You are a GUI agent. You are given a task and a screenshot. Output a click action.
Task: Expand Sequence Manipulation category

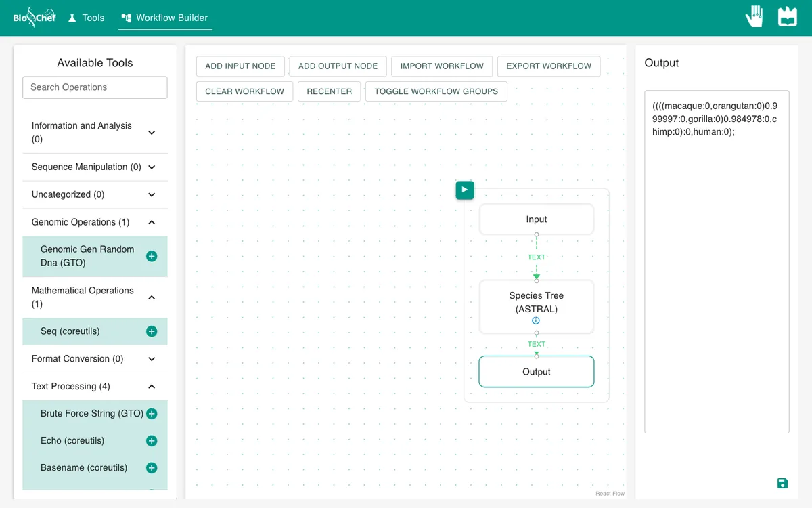coord(95,167)
